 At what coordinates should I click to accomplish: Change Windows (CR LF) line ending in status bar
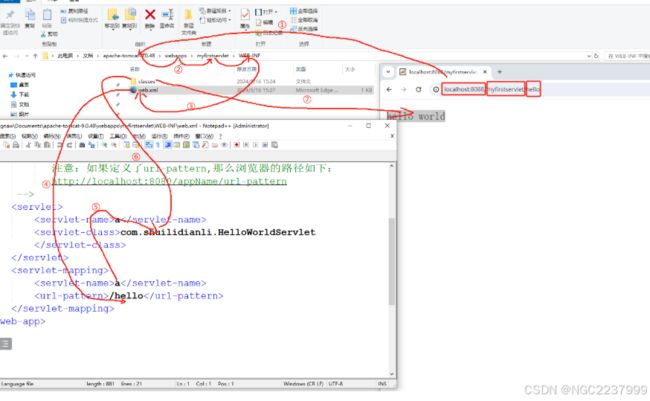[x=303, y=384]
